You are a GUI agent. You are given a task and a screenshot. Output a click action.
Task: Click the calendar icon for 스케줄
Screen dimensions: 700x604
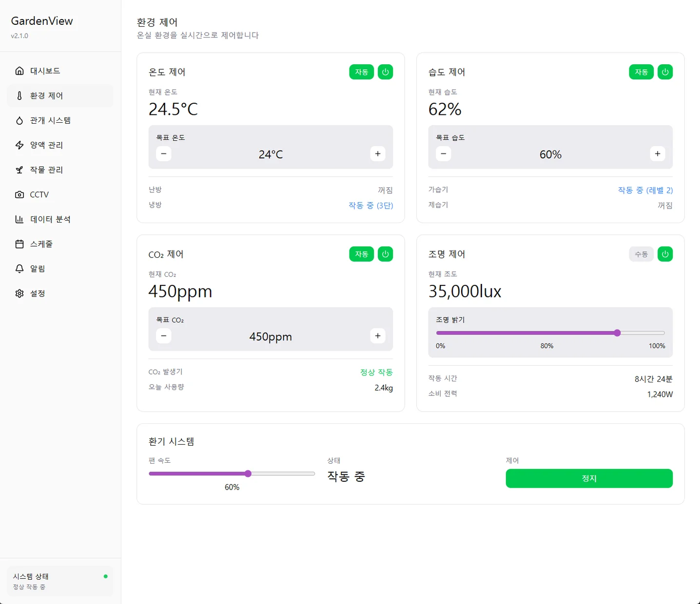(x=19, y=244)
